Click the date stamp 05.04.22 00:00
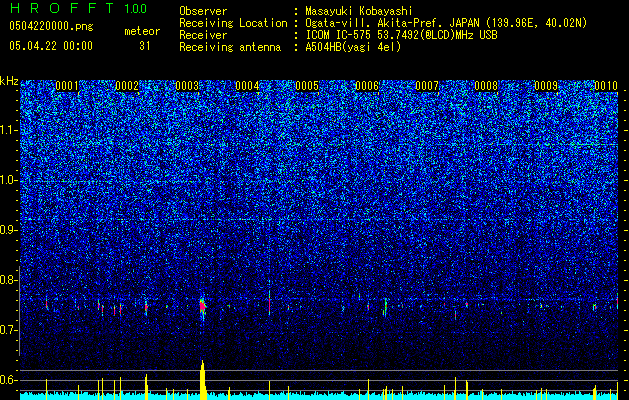 [x=51, y=46]
